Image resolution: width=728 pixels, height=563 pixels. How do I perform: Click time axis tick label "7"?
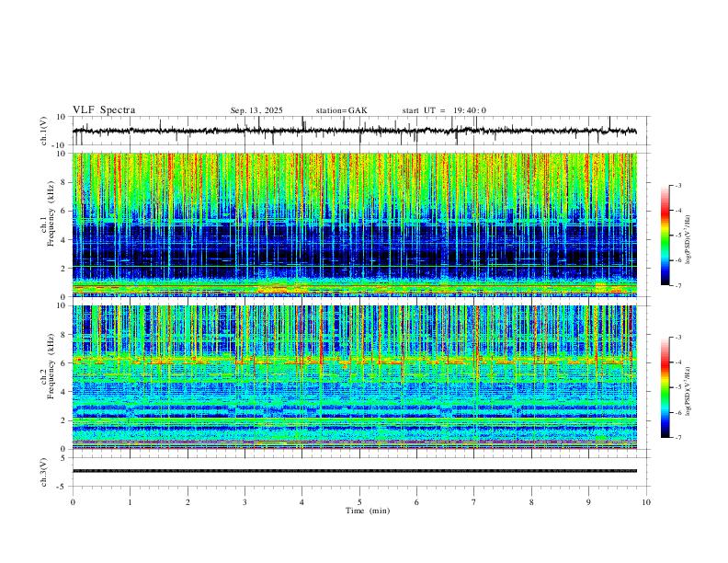[474, 502]
